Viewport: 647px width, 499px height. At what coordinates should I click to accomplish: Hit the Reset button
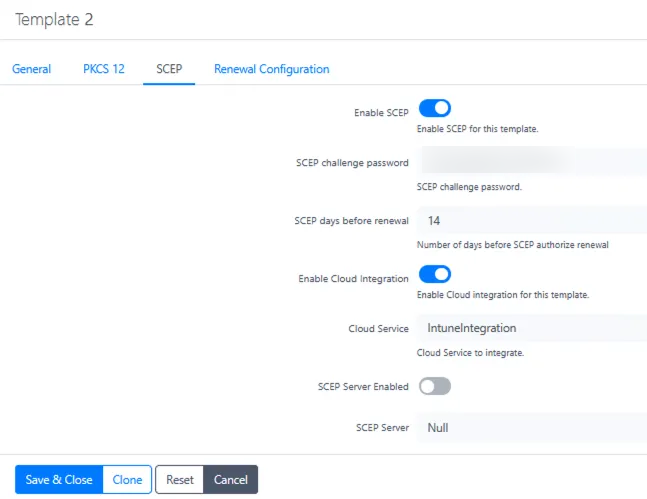[180, 480]
